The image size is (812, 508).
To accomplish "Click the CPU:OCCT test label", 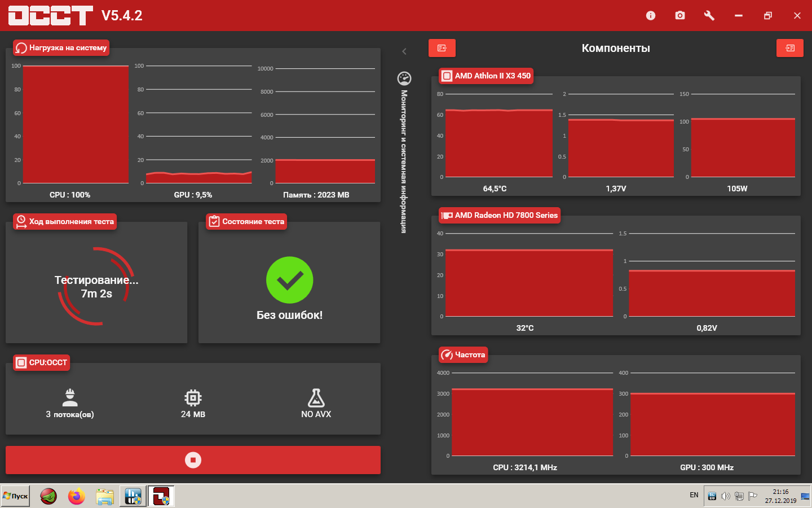I will pyautogui.click(x=42, y=362).
